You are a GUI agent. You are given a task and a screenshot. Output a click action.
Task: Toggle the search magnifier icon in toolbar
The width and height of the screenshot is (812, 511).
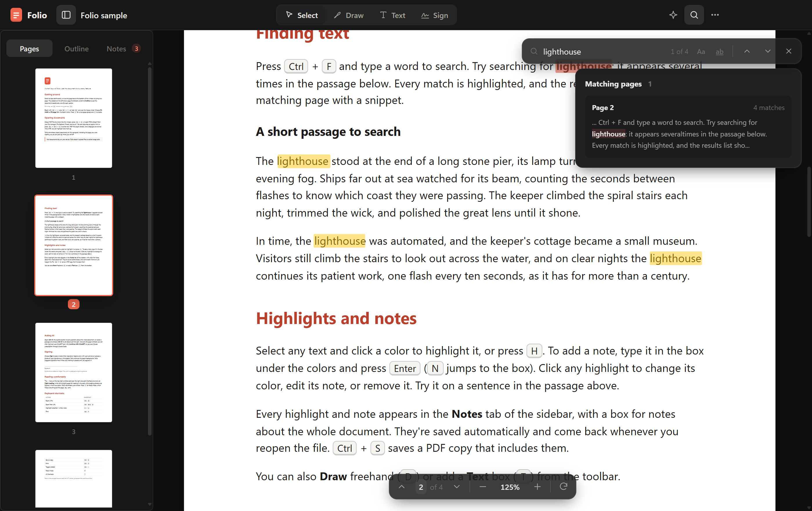(x=694, y=15)
